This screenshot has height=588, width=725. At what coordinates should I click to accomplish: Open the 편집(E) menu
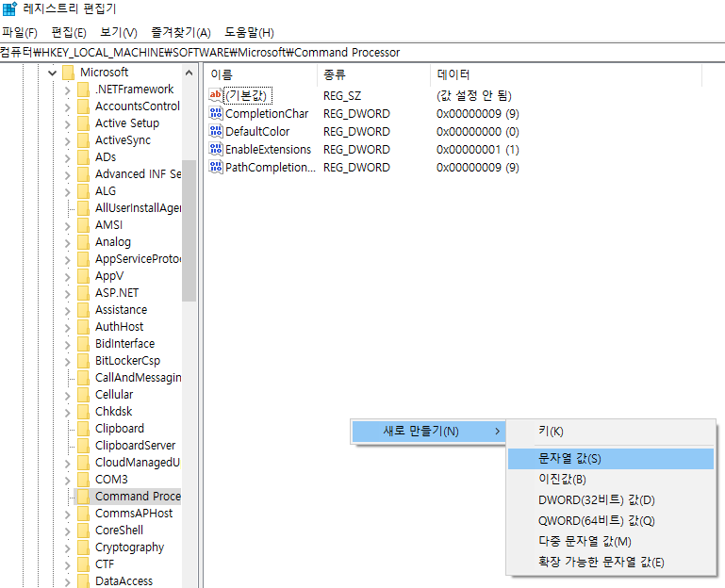point(69,32)
